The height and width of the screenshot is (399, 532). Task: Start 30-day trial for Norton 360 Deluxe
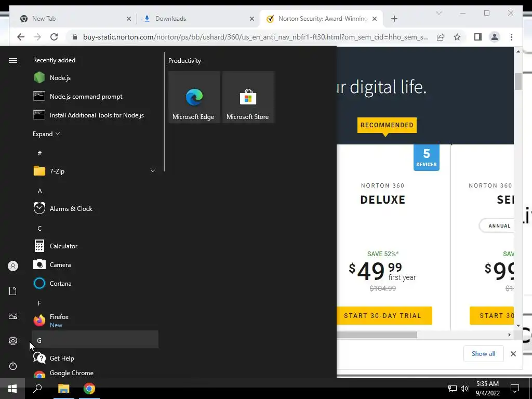(x=384, y=315)
